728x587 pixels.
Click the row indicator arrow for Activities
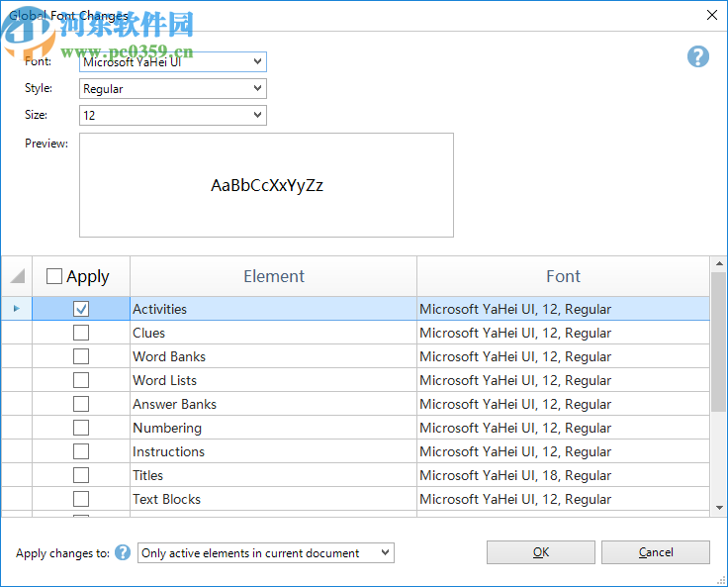click(16, 309)
